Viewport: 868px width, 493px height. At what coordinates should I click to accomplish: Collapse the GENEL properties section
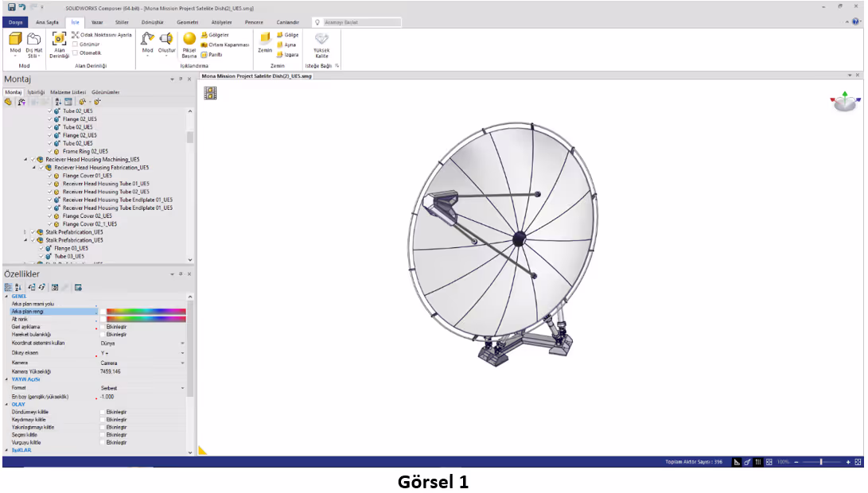(7, 297)
